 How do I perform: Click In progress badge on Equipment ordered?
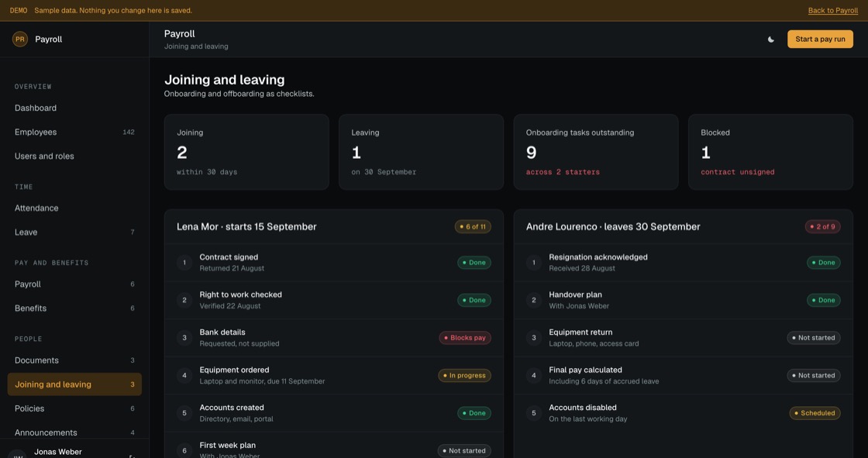(x=464, y=376)
